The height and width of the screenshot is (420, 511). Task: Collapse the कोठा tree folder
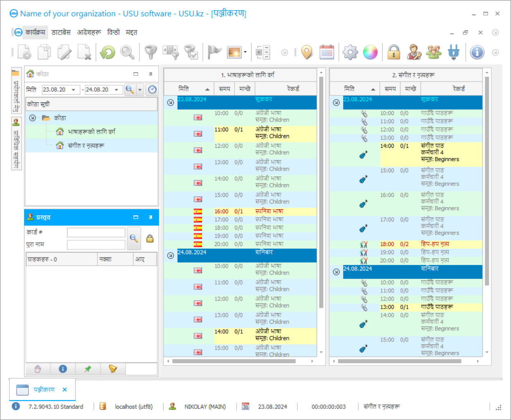point(33,118)
